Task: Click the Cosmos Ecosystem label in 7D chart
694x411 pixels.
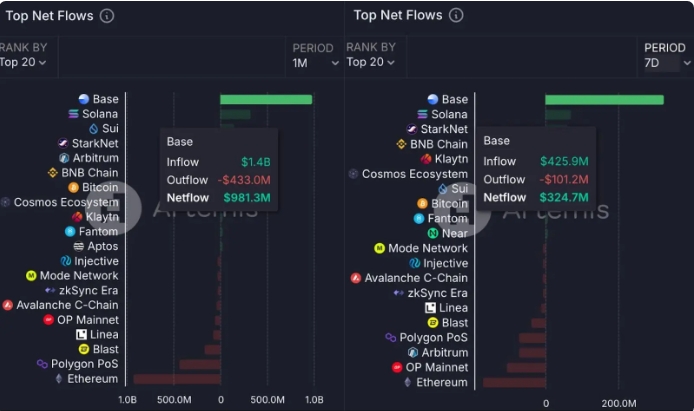Action: [x=414, y=174]
